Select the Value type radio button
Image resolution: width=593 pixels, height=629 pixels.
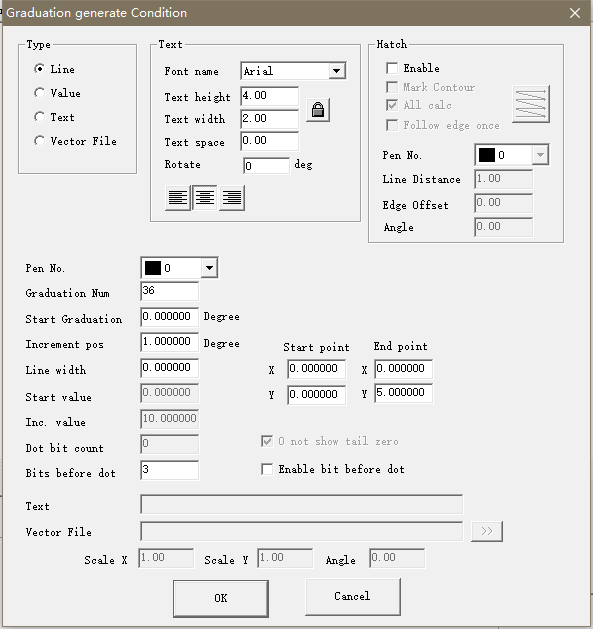[x=39, y=93]
